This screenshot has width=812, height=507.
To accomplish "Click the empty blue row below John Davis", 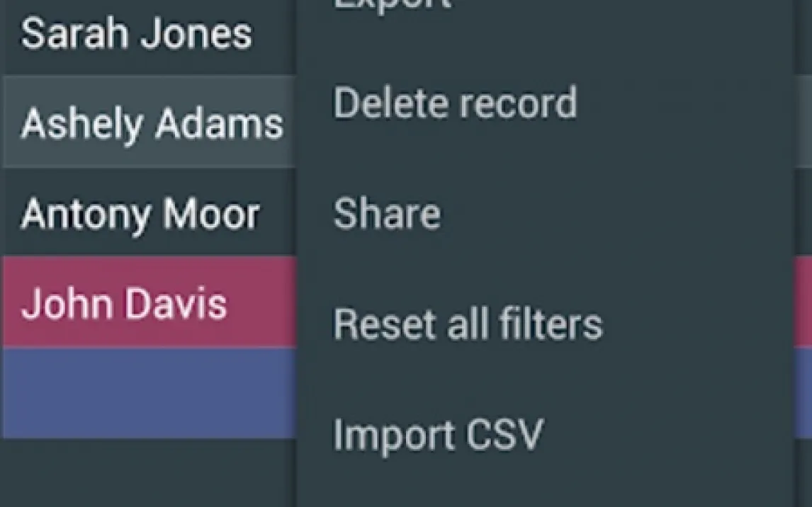I will [149, 392].
